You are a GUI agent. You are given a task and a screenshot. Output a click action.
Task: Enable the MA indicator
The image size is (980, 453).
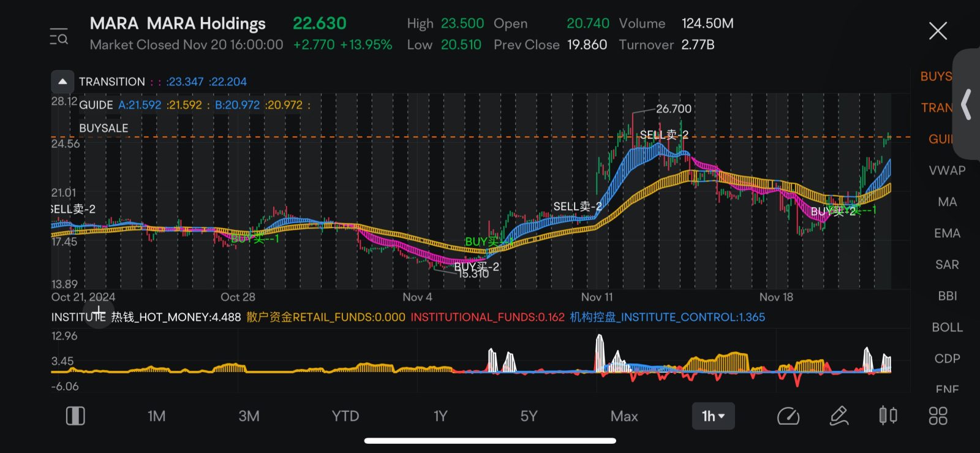click(947, 202)
